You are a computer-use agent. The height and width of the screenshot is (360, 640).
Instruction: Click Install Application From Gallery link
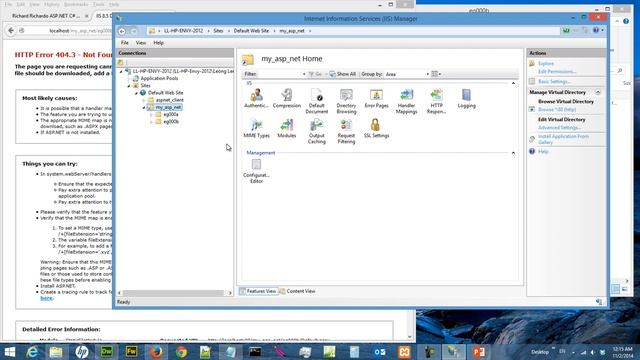click(563, 139)
